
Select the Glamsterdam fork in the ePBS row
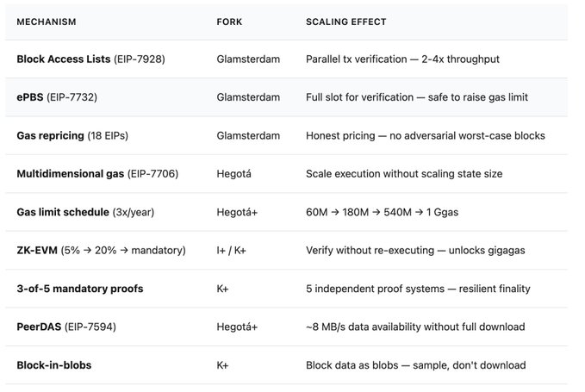click(248, 97)
